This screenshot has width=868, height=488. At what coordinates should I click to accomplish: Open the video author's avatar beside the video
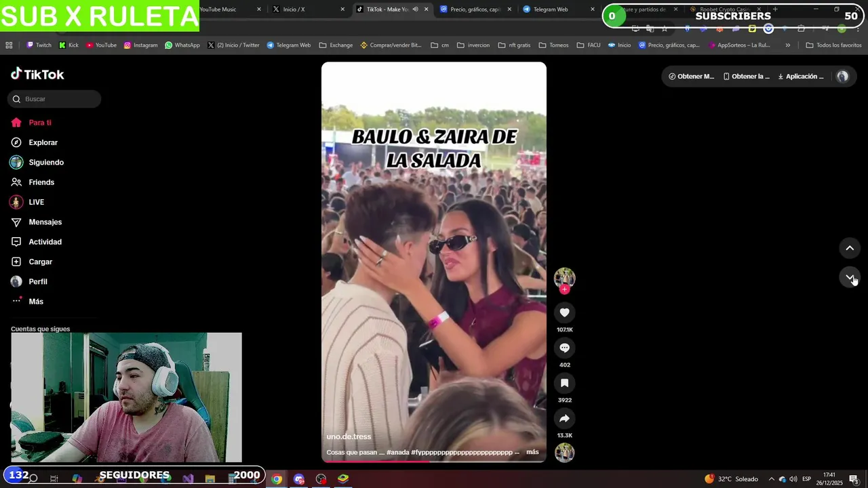pos(564,277)
